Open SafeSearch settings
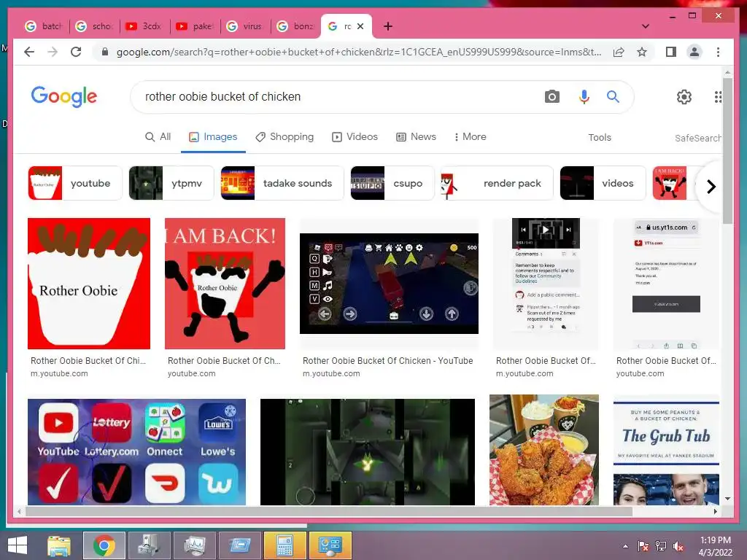747x560 pixels. (697, 138)
